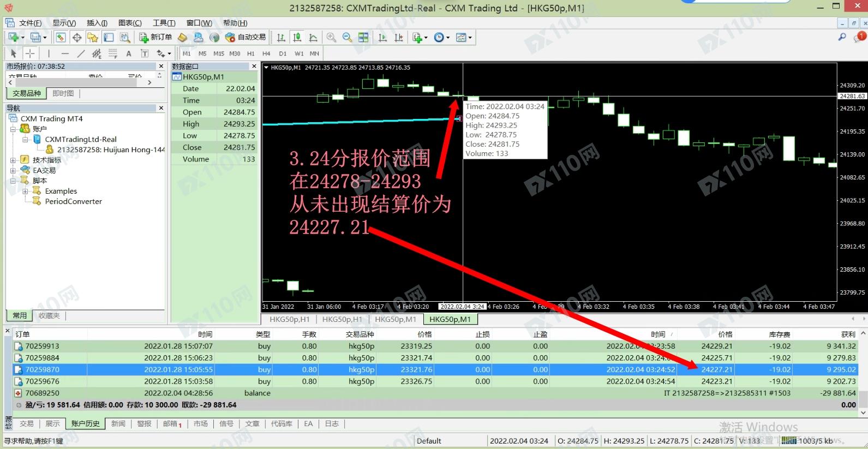Select the Fibonacci retracement tool

coord(113,53)
